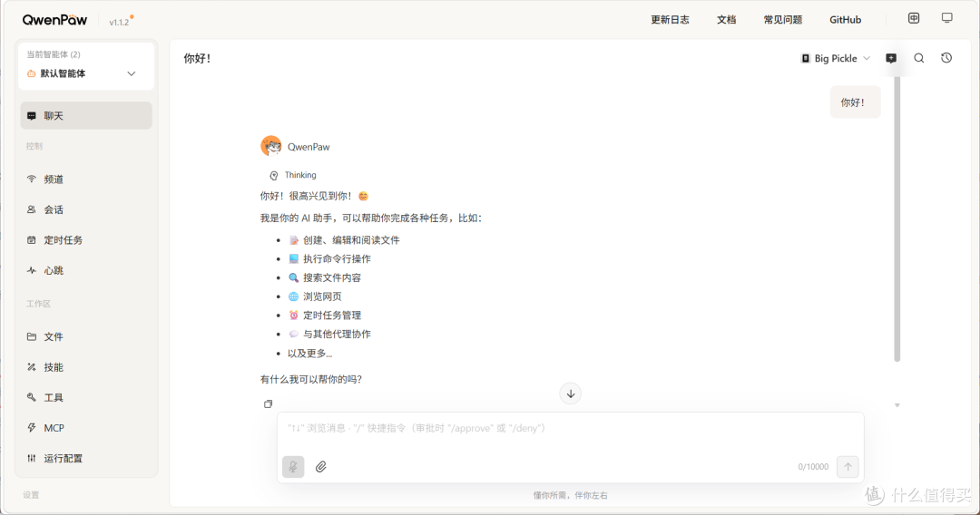Viewport: 980px width, 515px height.
Task: Open the 文件 files page
Action: (86, 336)
